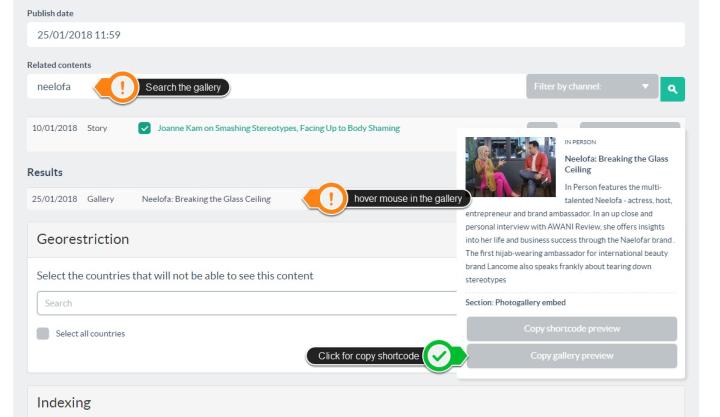
Task: Click the Publish date input field
Action: (356, 35)
